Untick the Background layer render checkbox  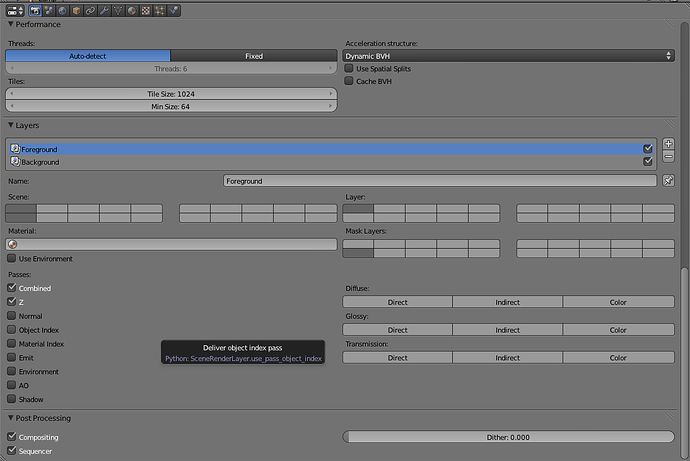click(648, 161)
